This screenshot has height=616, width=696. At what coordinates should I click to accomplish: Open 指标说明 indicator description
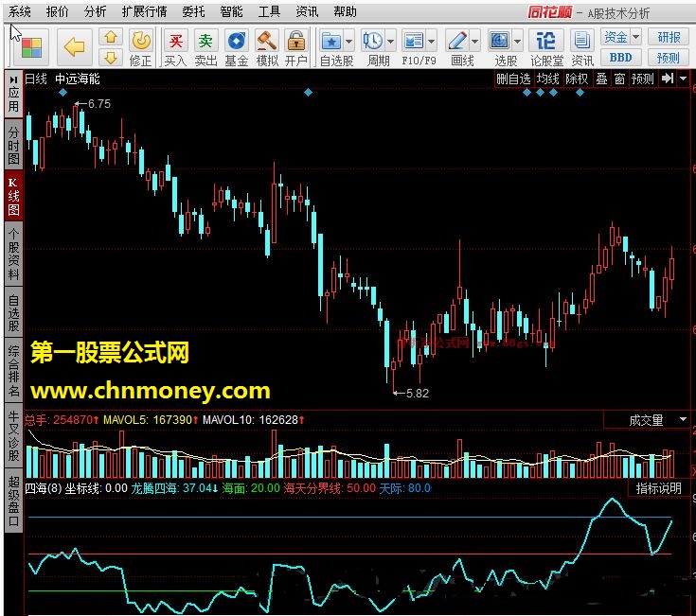coord(659,488)
